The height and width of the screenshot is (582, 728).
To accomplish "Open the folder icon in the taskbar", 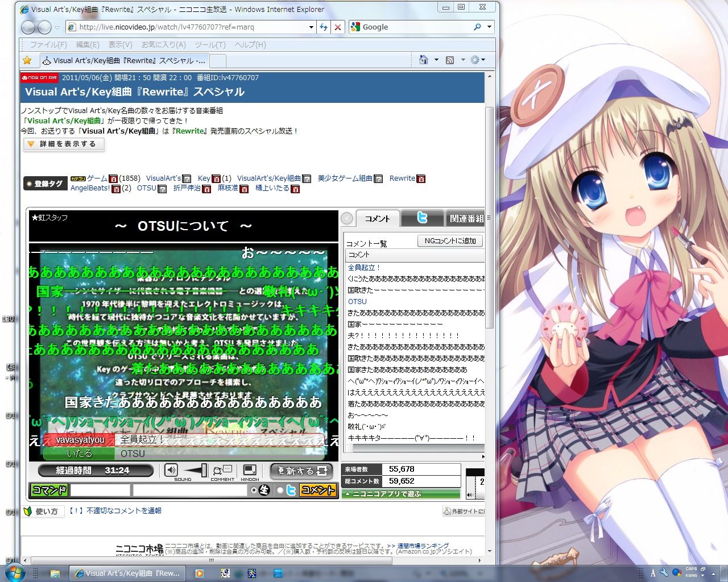I will click(55, 573).
